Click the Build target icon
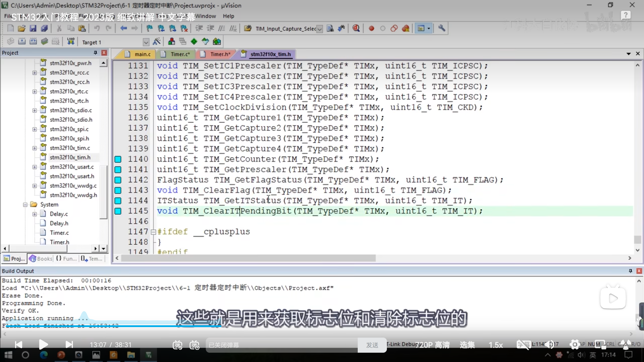The image size is (644, 362). point(22,41)
